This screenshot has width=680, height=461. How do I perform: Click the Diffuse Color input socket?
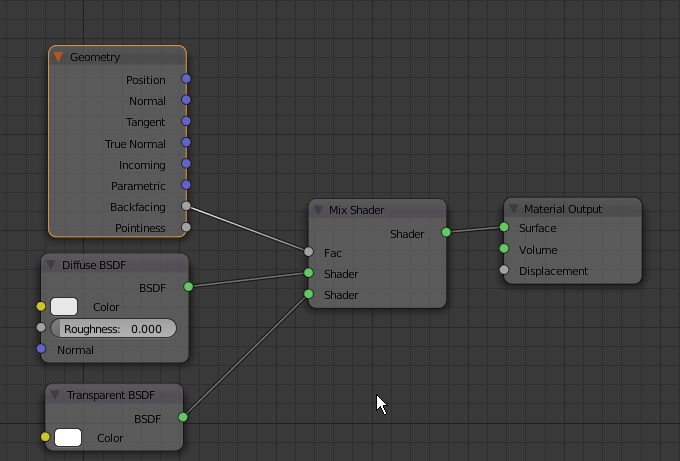pos(41,307)
